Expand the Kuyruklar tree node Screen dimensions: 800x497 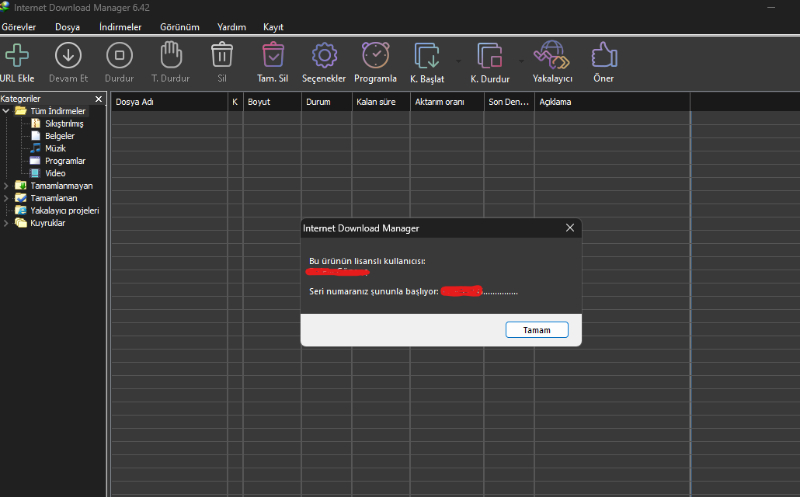[x=6, y=223]
